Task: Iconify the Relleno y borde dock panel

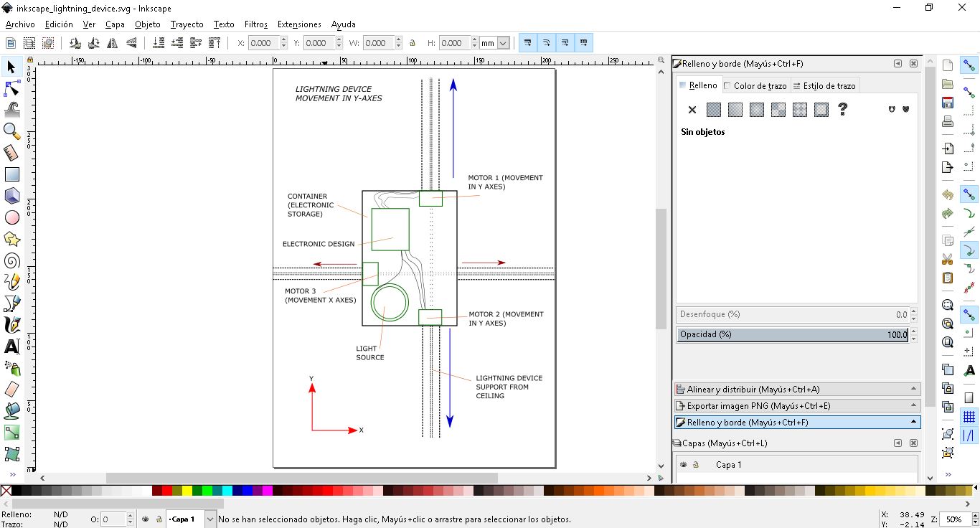Action: [x=897, y=64]
